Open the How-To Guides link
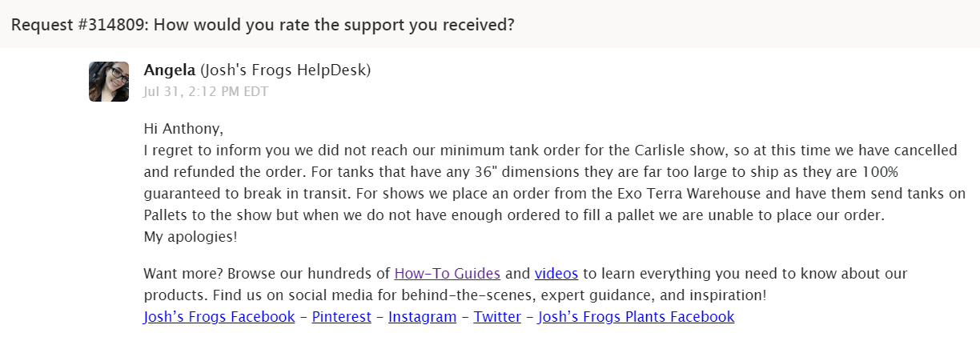 pyautogui.click(x=447, y=274)
